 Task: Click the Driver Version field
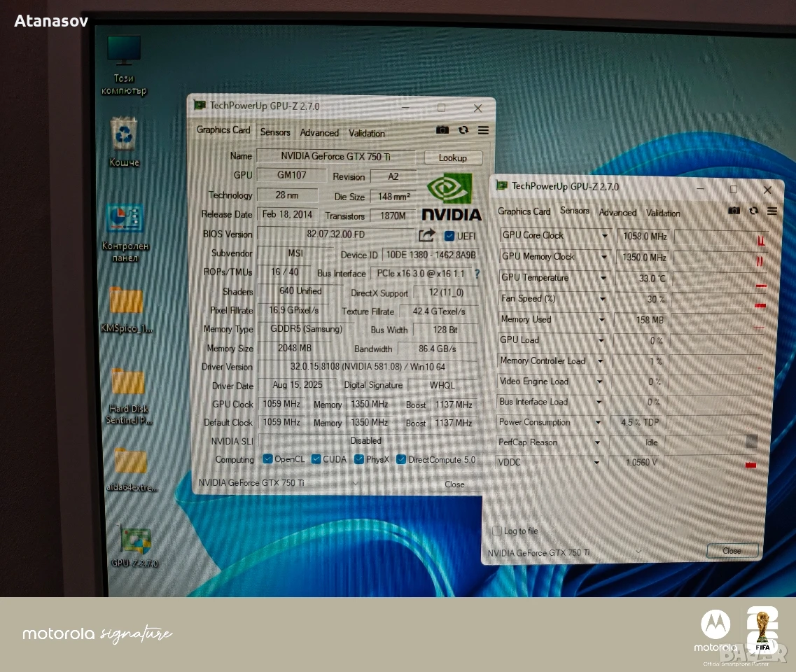tap(368, 367)
